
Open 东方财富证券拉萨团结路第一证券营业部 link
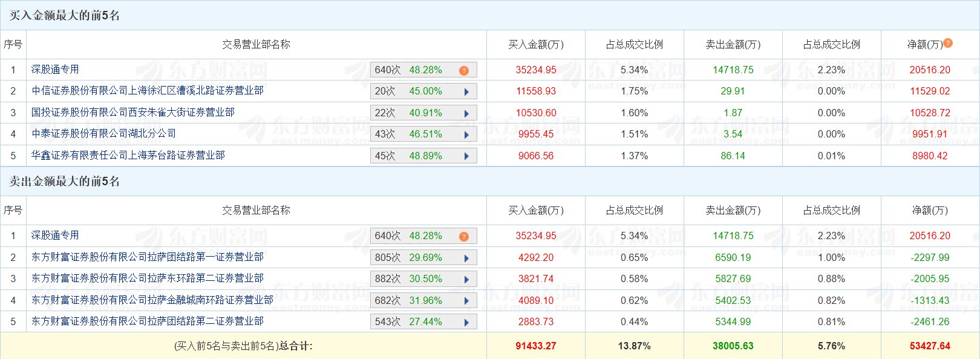[148, 257]
